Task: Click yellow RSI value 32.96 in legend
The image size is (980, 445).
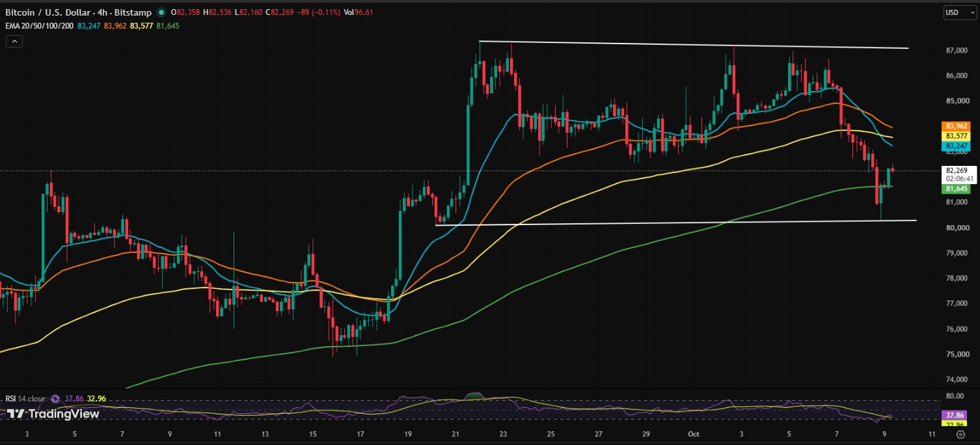Action: click(97, 399)
